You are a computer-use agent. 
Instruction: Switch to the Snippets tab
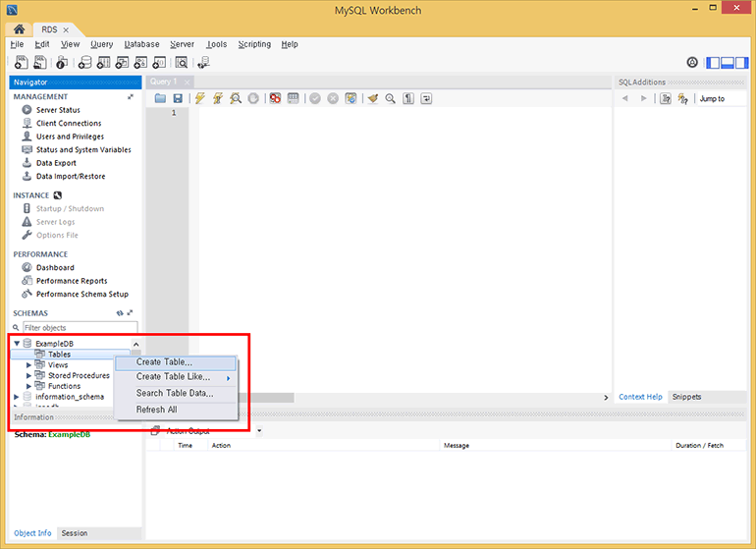pos(686,397)
